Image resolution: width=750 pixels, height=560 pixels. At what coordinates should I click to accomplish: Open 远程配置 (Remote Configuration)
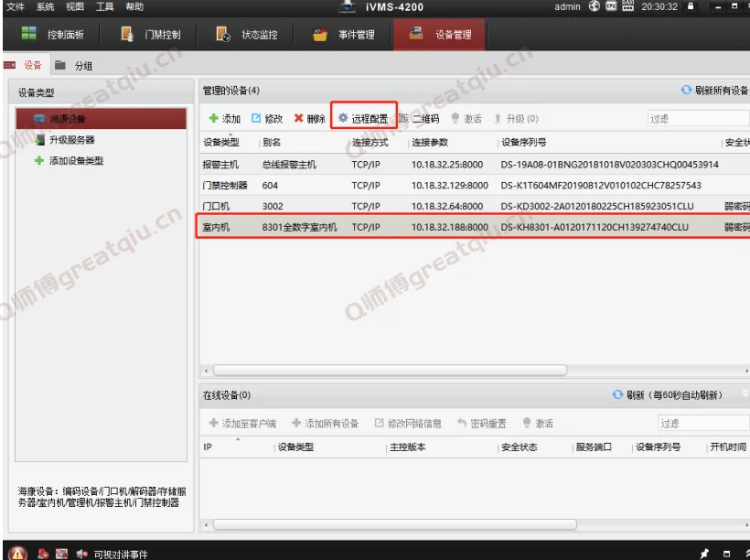pyautogui.click(x=363, y=119)
